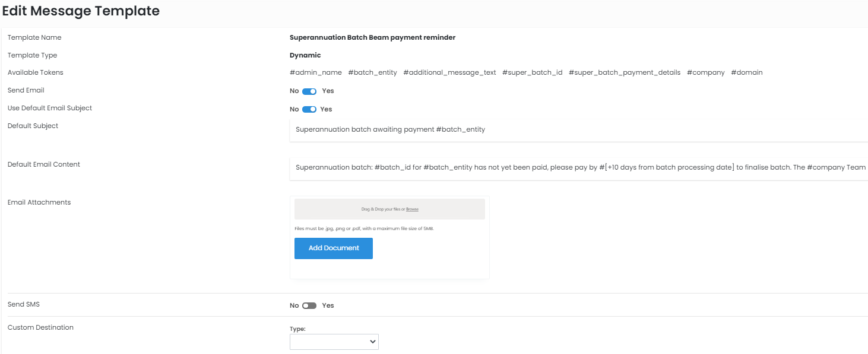Toggle the Use Default Email Subject switch
The width and height of the screenshot is (868, 354).
[x=309, y=109]
